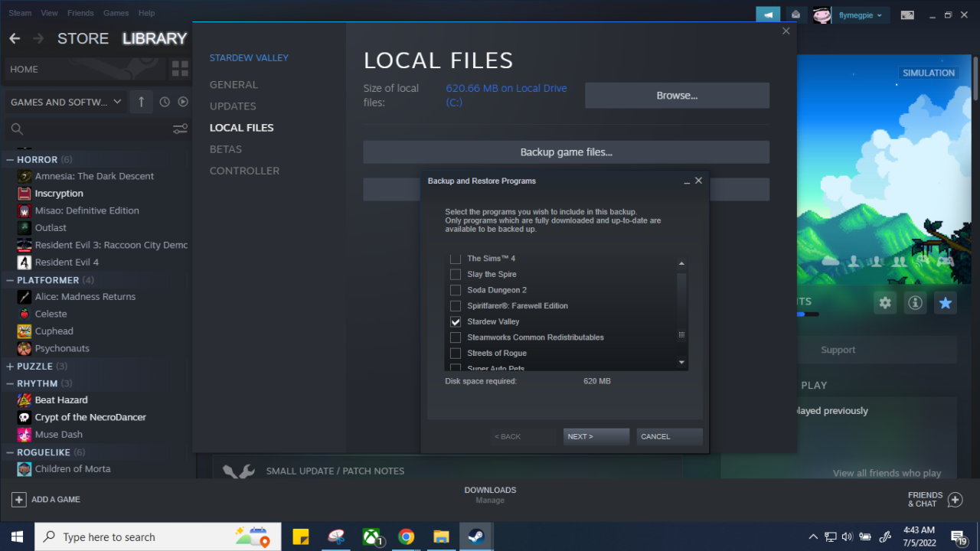Screen dimensions: 980x551
Task: Click the Windows taskbar search box
Action: point(158,536)
